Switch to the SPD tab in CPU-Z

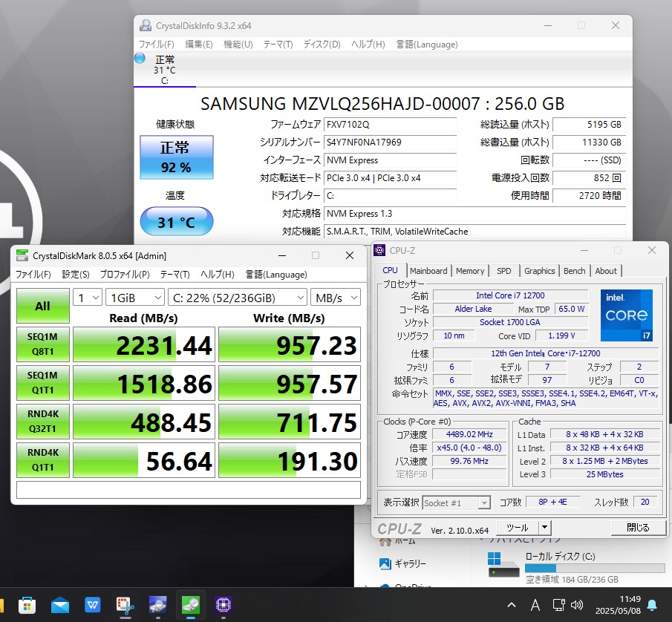503,271
